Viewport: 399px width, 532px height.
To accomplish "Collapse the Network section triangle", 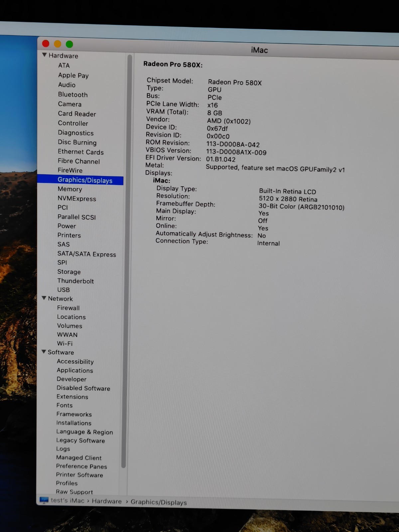I will click(44, 298).
